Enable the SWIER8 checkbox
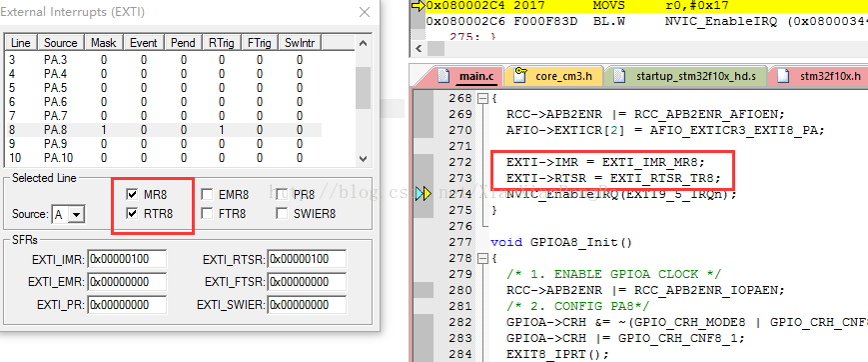The image size is (868, 362). tap(282, 213)
